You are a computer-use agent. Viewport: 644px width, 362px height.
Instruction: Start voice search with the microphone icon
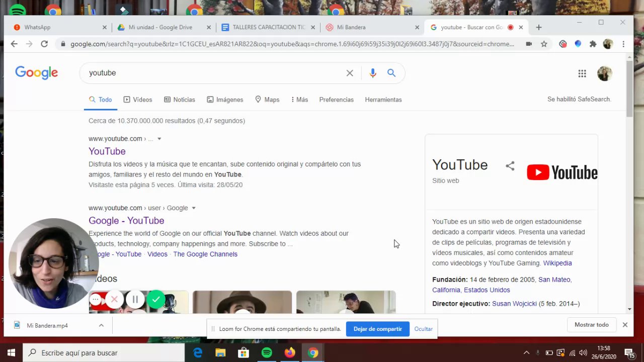[372, 73]
